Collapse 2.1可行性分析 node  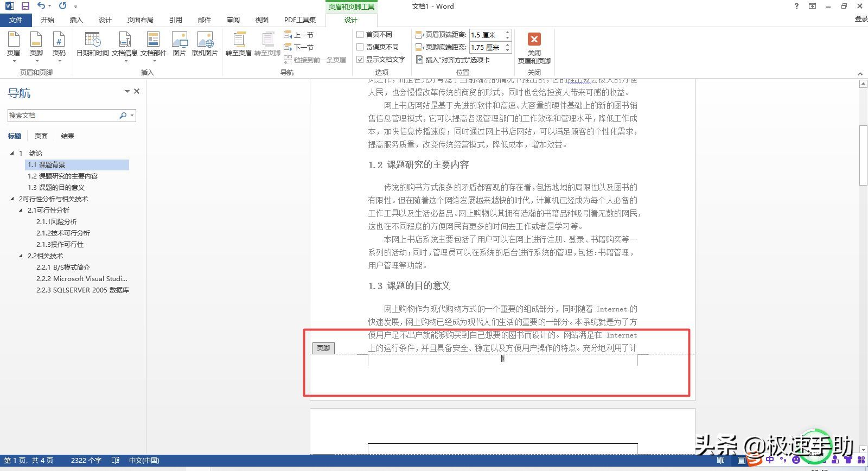coord(21,210)
